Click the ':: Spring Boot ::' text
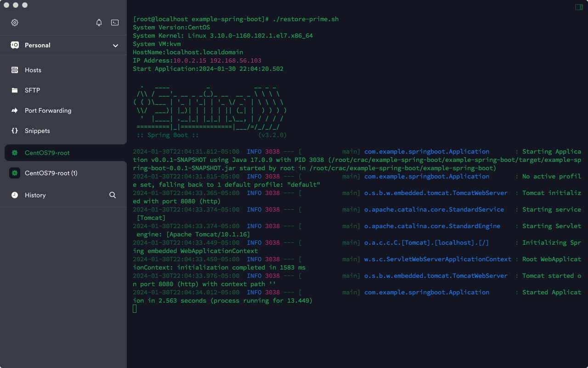This screenshot has height=368, width=588. pyautogui.click(x=168, y=135)
